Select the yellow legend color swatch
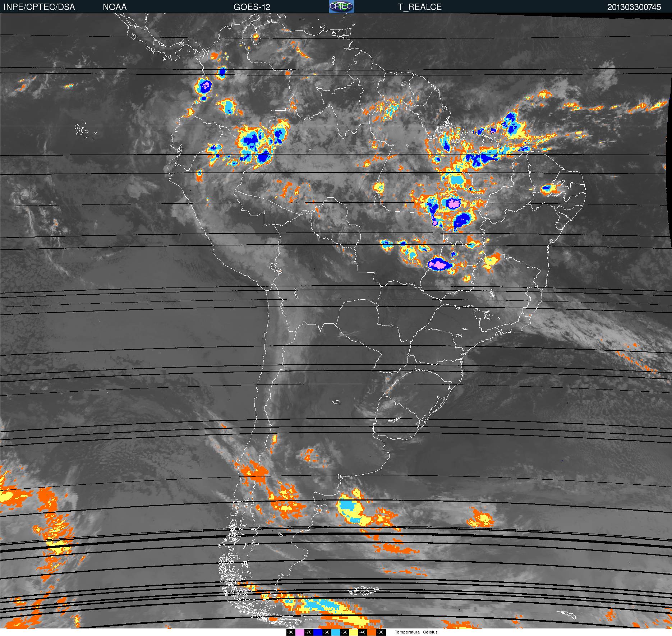The image size is (672, 636). tap(354, 632)
